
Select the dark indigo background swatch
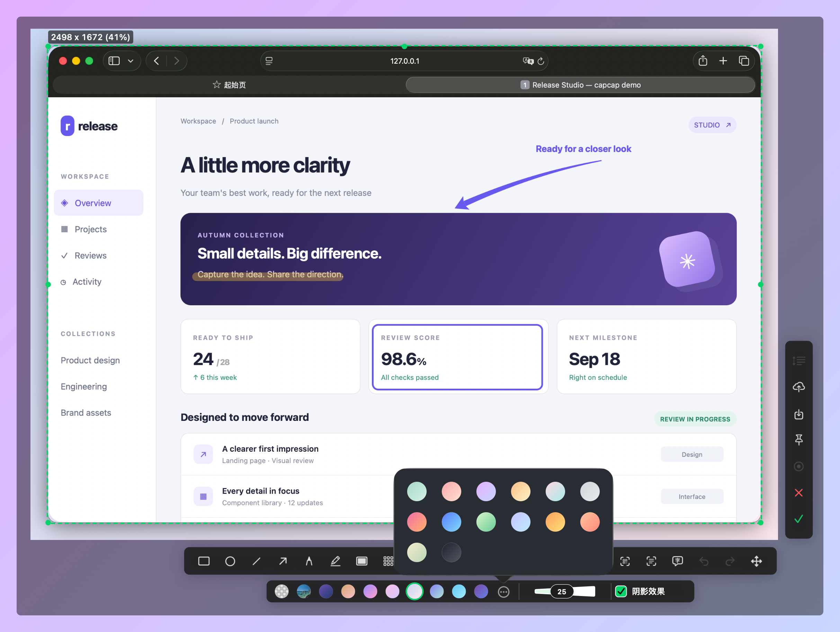(326, 592)
